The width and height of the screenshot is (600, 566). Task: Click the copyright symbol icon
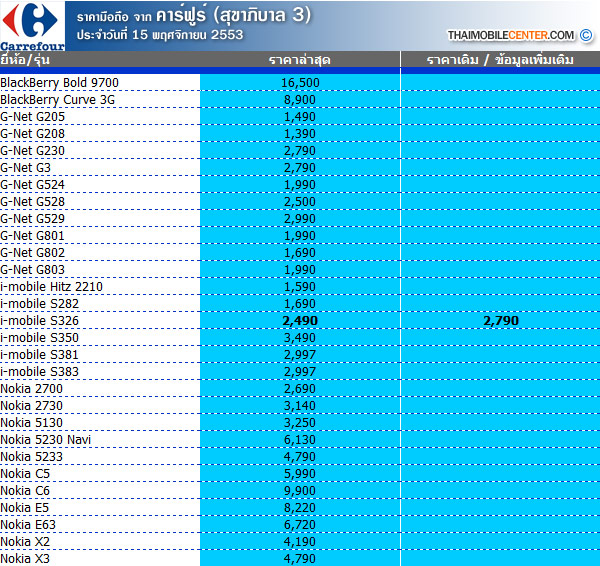click(586, 35)
